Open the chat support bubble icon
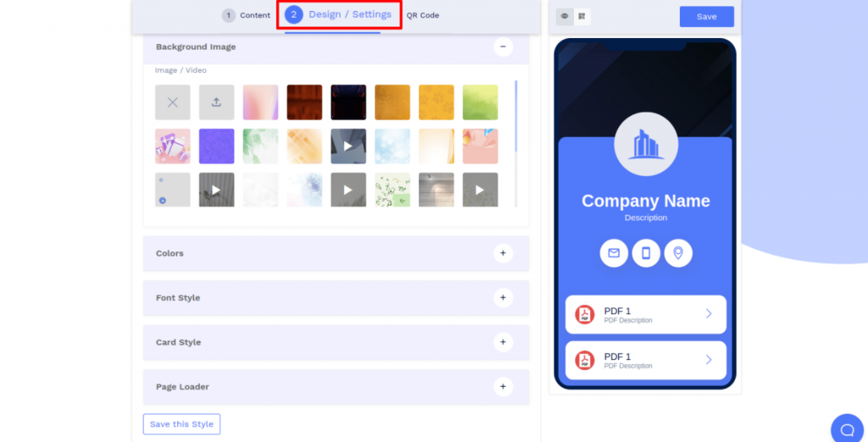Image resolution: width=868 pixels, height=442 pixels. click(x=846, y=428)
